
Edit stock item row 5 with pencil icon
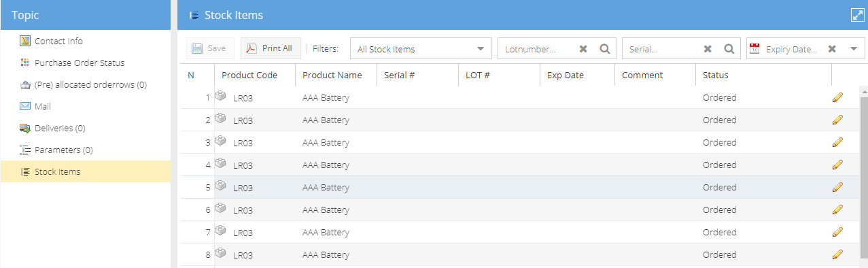[837, 187]
